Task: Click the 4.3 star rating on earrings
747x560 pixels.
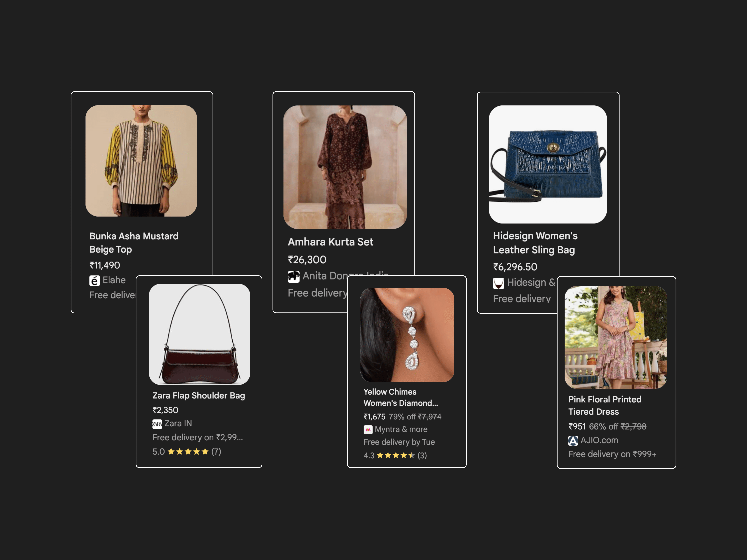Action: 395,455
